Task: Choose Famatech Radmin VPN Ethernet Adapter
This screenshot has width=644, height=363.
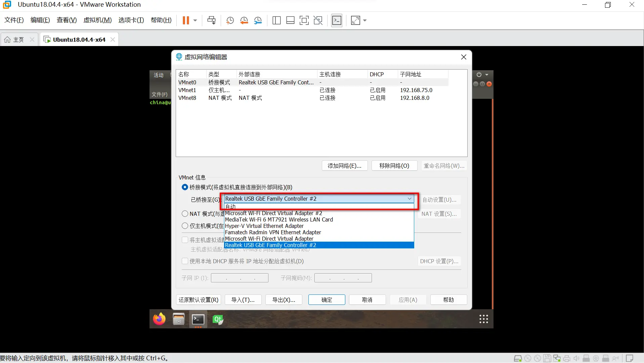Action: click(319, 232)
